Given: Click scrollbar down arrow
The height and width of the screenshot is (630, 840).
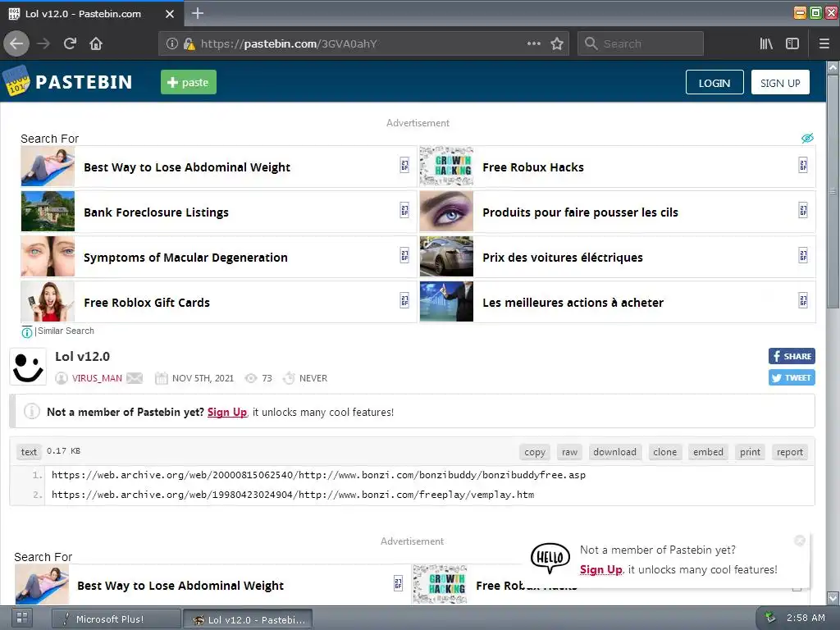Looking at the screenshot, I should point(833,598).
